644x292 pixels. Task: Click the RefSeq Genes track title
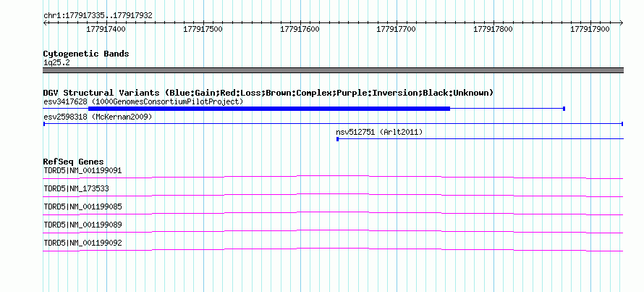[x=73, y=162]
